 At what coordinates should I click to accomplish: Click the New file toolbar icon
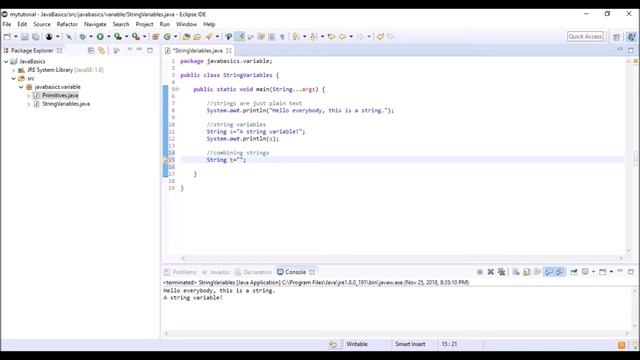pyautogui.click(x=7, y=37)
